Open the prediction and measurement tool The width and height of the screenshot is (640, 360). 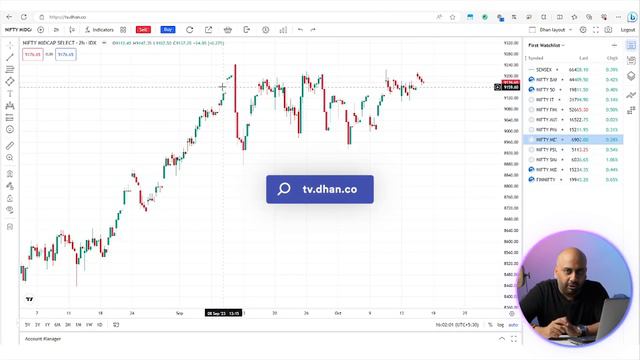click(x=10, y=118)
